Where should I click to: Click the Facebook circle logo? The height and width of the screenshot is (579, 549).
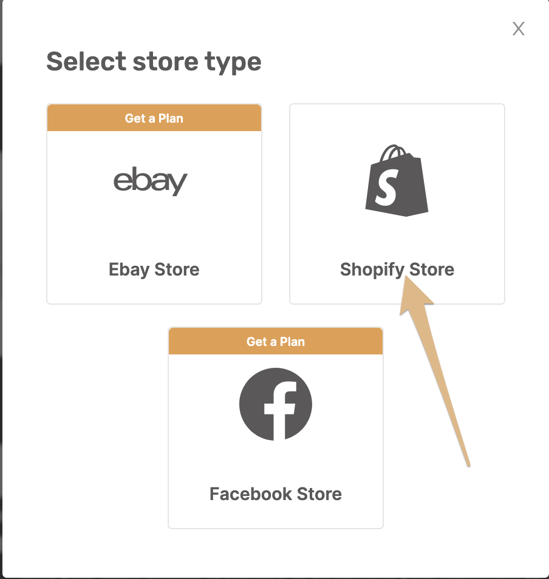(x=275, y=404)
